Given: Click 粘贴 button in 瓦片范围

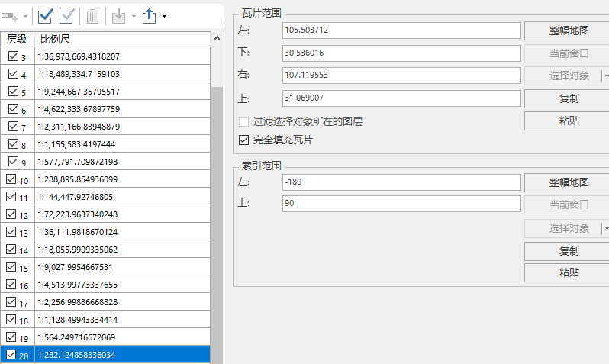Looking at the screenshot, I should 567,121.
